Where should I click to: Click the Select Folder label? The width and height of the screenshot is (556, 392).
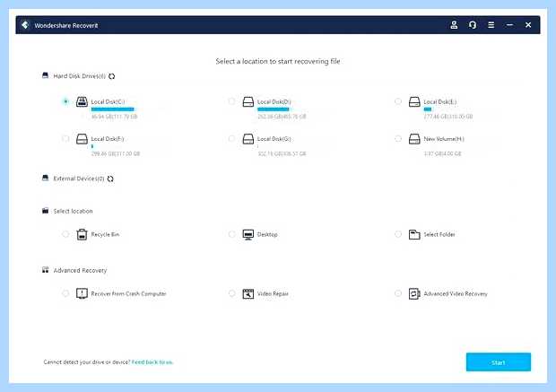439,234
